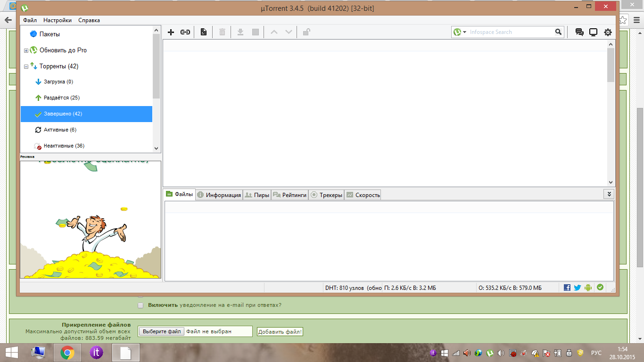Click the Facebook icon in status bar

pos(567,288)
